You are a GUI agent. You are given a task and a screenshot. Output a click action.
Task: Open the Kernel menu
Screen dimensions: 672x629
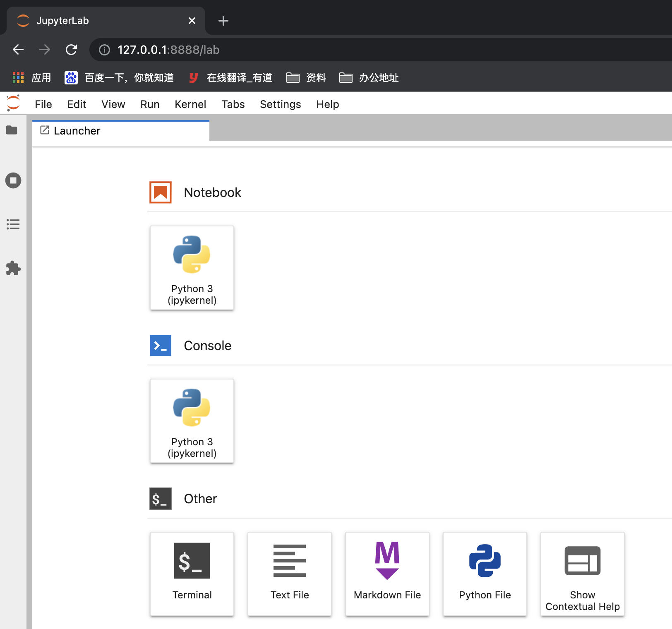coord(190,104)
